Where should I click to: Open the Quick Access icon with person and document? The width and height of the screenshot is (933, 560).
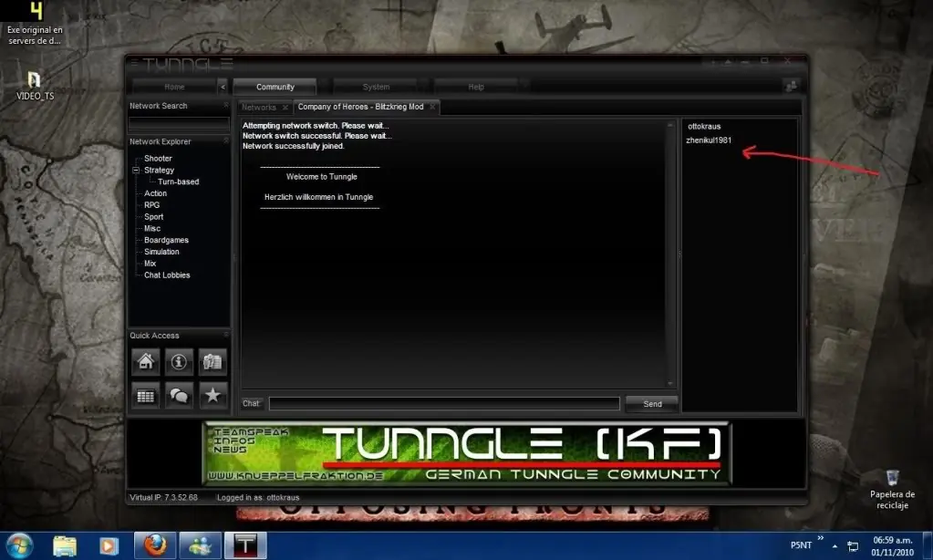tap(213, 361)
